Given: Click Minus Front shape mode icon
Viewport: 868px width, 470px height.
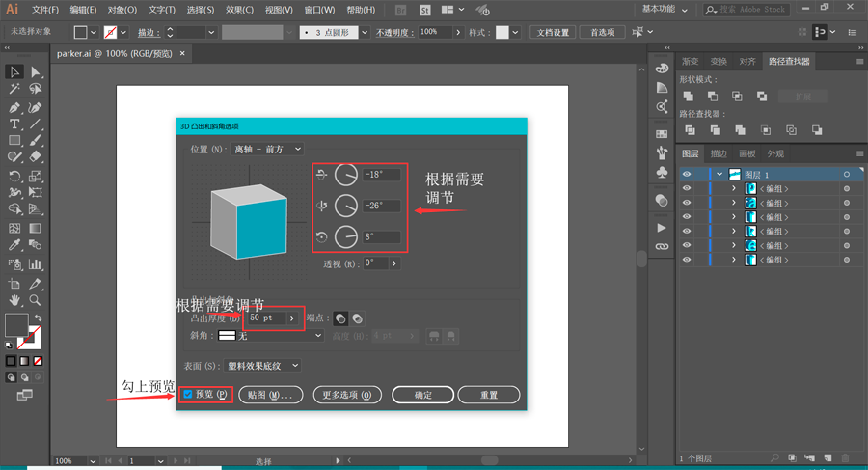Looking at the screenshot, I should click(713, 96).
